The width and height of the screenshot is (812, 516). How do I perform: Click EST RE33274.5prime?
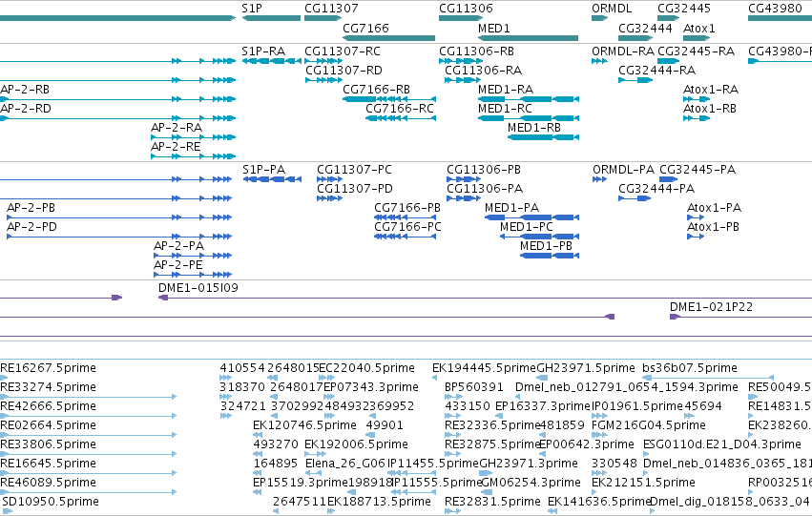[x=48, y=387]
